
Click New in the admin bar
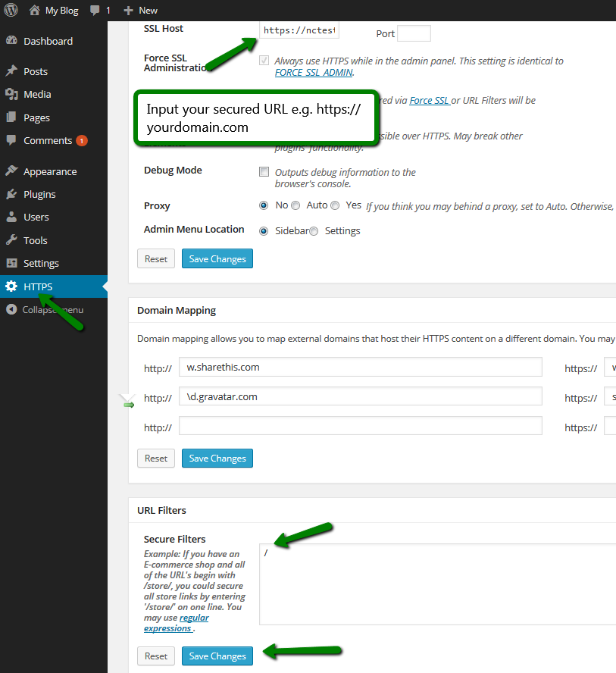click(x=148, y=11)
